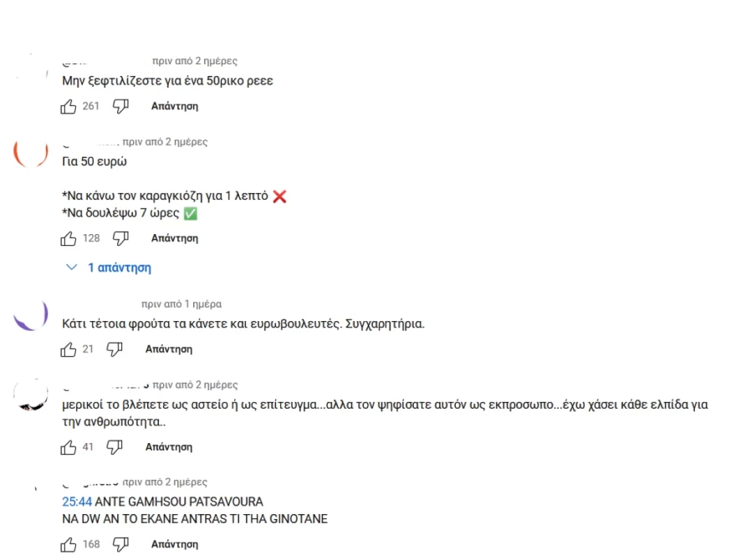Open the dark avatar commenter's profile
This screenshot has width=736, height=560.
click(31, 395)
